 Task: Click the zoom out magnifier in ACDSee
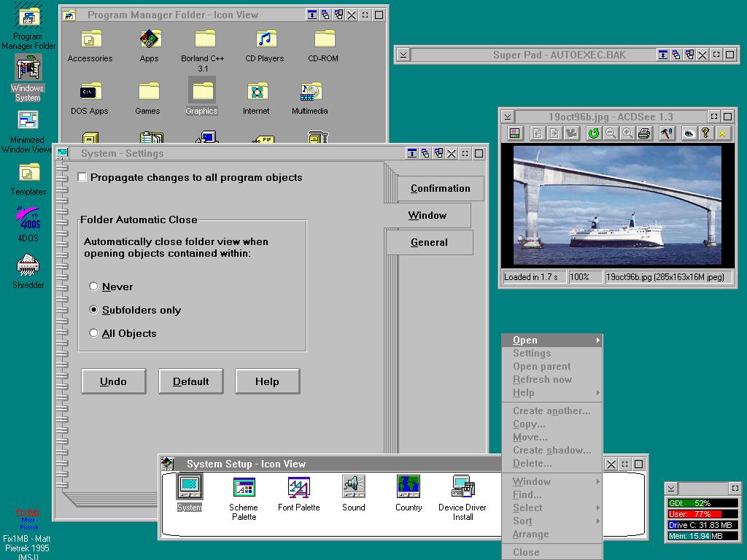pyautogui.click(x=611, y=133)
